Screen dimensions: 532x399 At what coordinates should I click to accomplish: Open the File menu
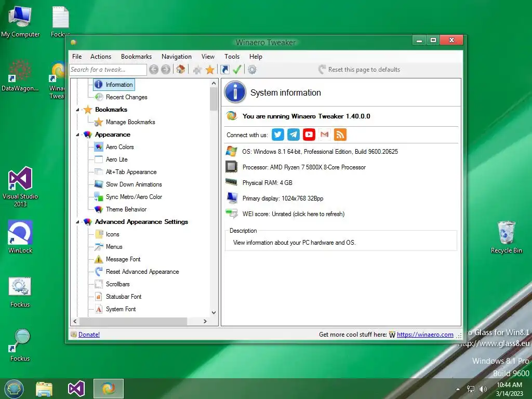[x=77, y=57]
